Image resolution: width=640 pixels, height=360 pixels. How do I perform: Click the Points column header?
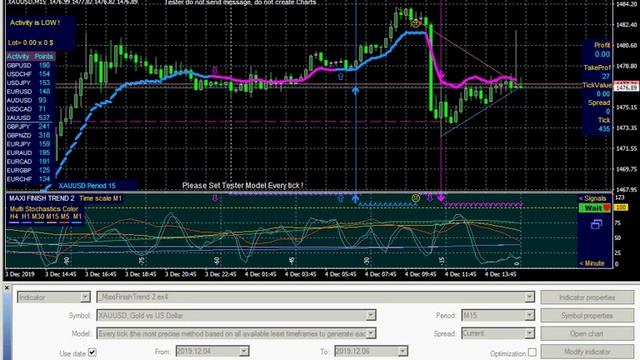(x=44, y=56)
